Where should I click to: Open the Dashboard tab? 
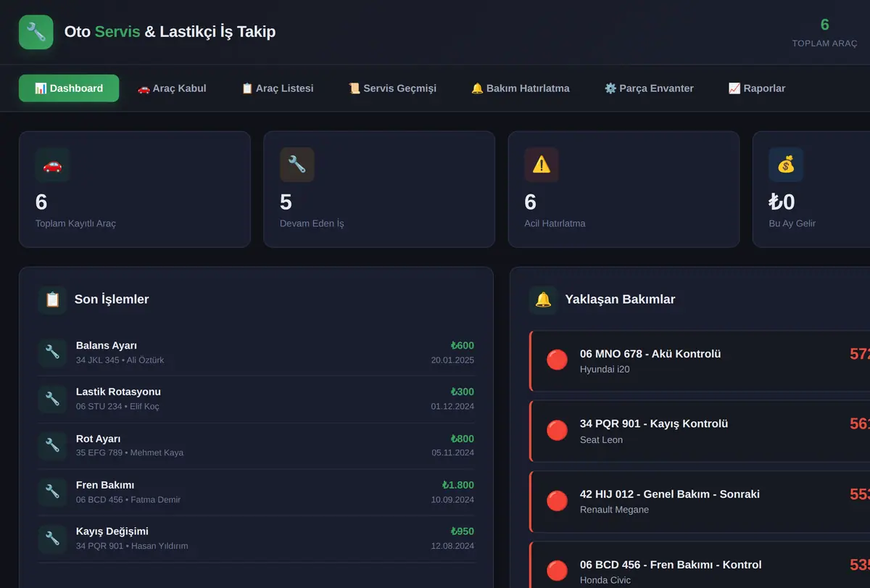[69, 88]
